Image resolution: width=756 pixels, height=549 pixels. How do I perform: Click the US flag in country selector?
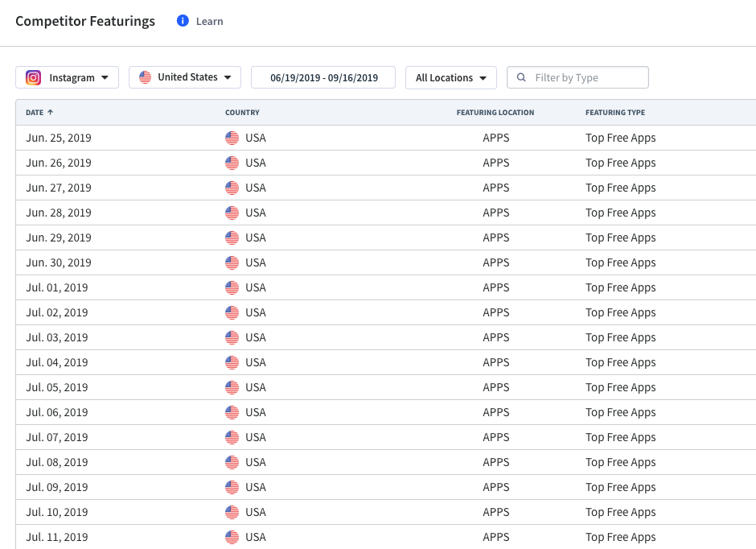point(145,77)
